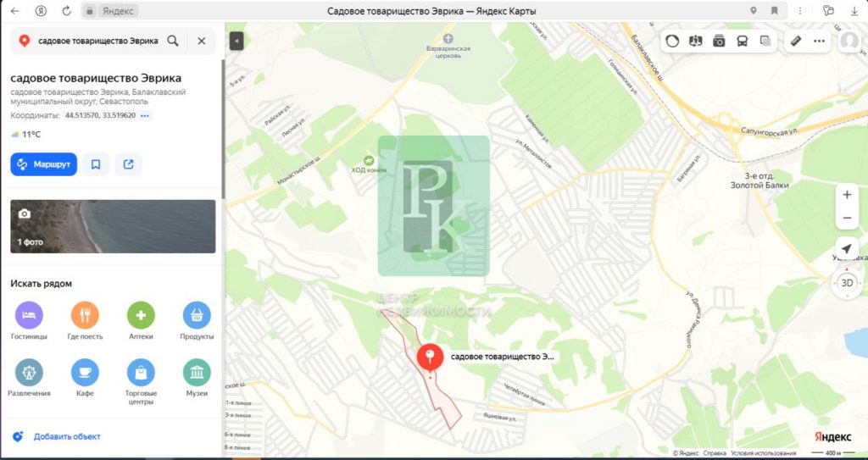Open the 11°C weather info
The image size is (868, 460).
[x=26, y=135]
